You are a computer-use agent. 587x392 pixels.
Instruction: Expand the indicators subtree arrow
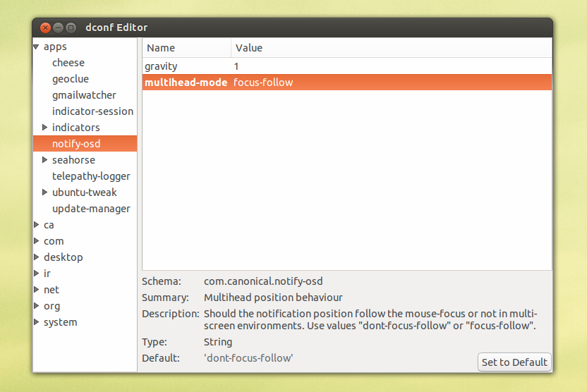pyautogui.click(x=44, y=128)
